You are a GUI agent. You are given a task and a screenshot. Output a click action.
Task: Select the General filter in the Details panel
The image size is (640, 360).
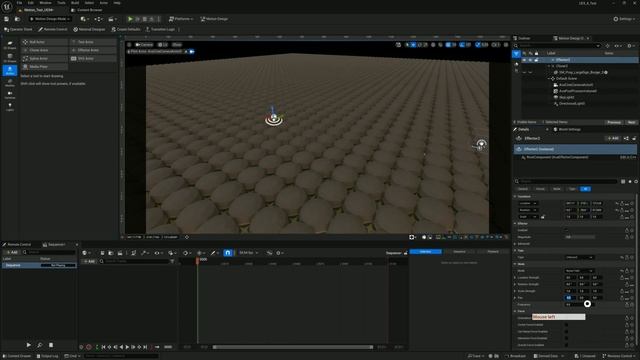(523, 189)
